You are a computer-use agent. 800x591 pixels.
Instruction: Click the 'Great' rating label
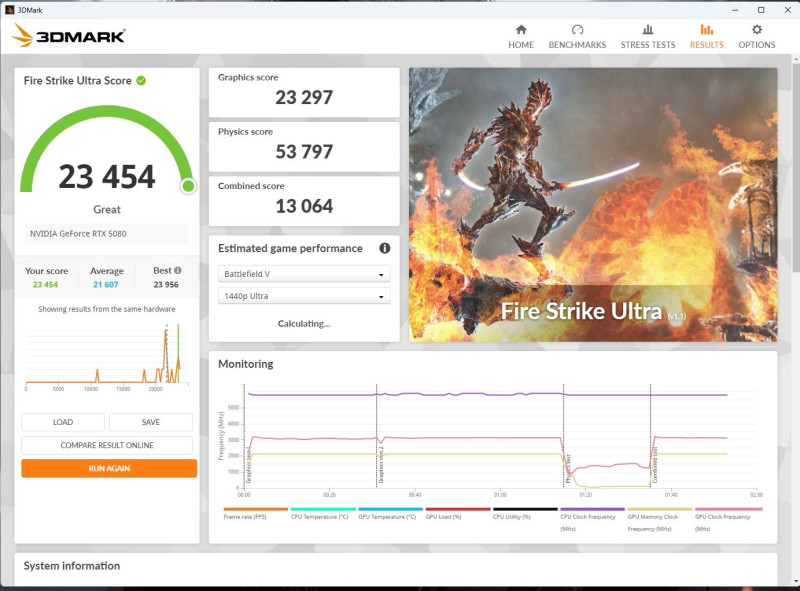tap(107, 209)
